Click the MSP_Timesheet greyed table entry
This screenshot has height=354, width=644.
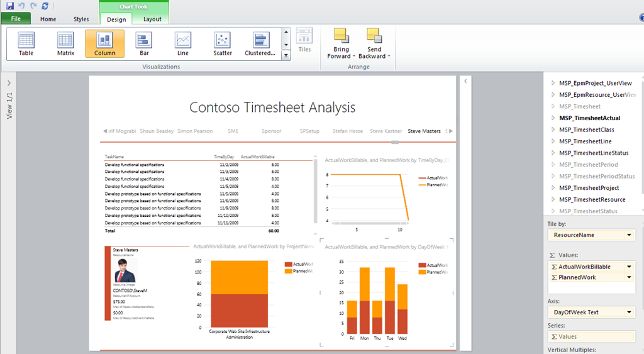579,106
